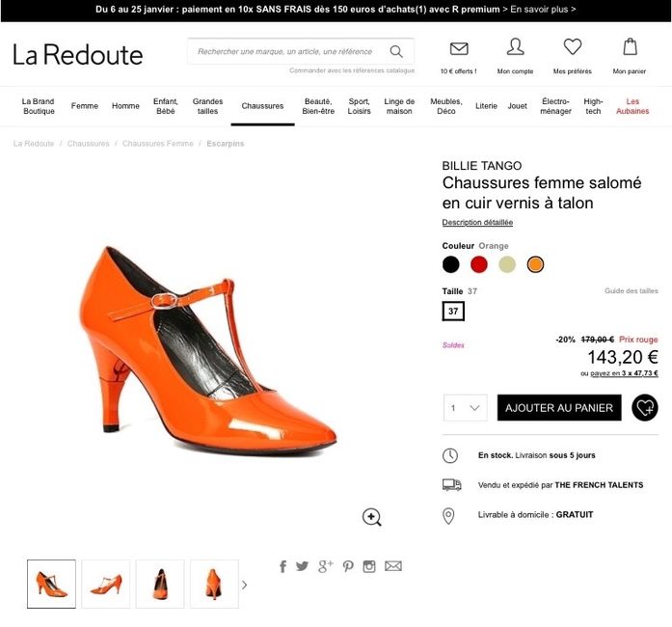The image size is (672, 627).
Task: Open the Chaussures menu category
Action: tap(262, 106)
